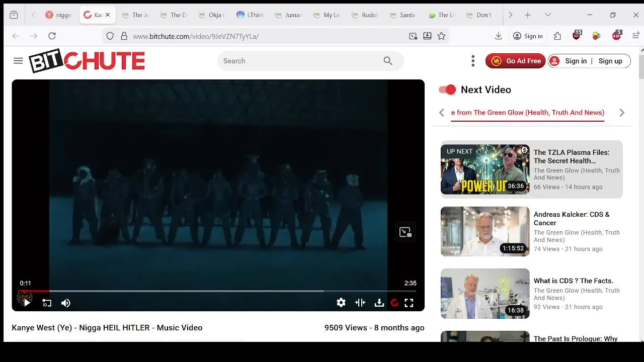Rewind the video 10 seconds
The height and width of the screenshot is (362, 644).
pyautogui.click(x=46, y=303)
